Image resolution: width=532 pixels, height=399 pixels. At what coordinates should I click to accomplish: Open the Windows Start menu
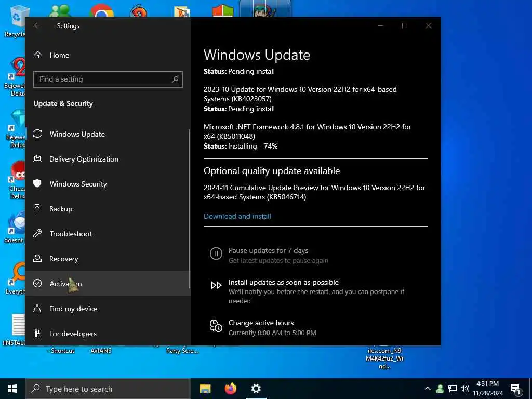(x=12, y=389)
